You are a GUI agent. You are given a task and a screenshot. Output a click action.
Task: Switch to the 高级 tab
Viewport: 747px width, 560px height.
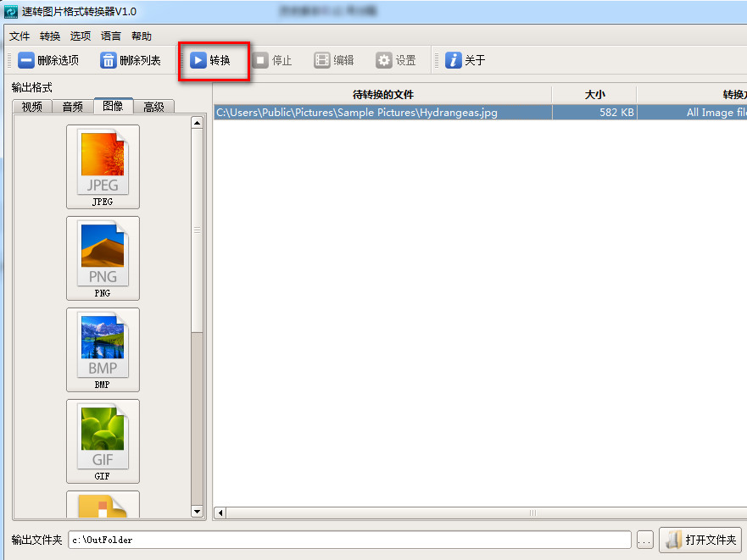pyautogui.click(x=153, y=107)
